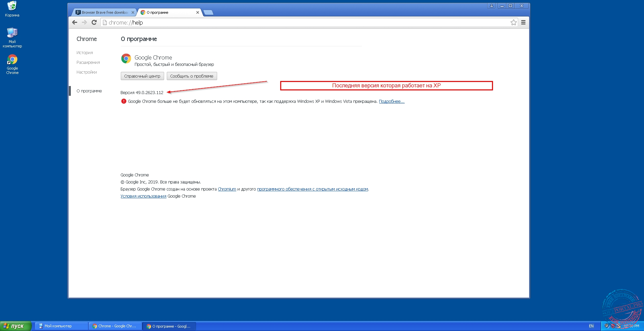
Task: Click the page icon in the address bar
Action: (105, 23)
